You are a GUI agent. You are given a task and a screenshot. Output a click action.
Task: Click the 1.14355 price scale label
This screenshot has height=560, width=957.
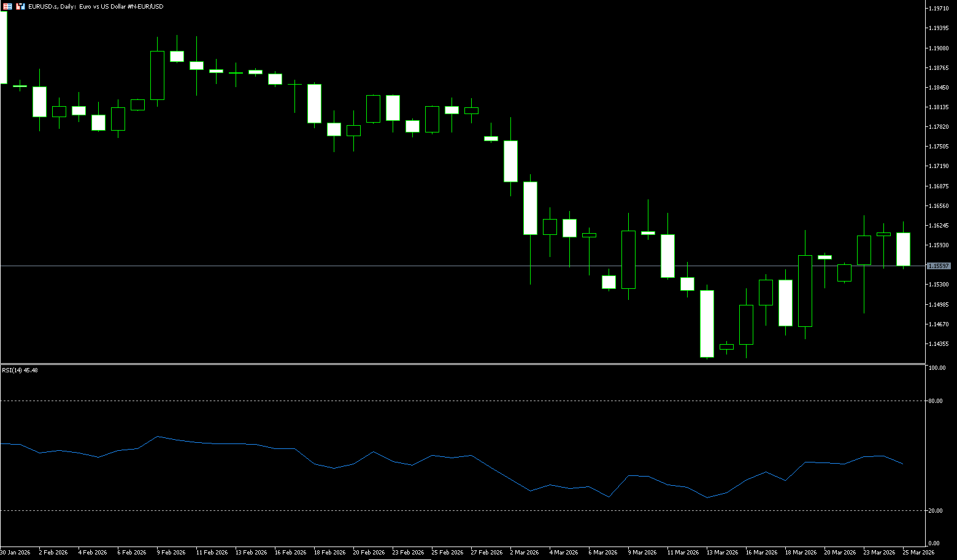939,344
